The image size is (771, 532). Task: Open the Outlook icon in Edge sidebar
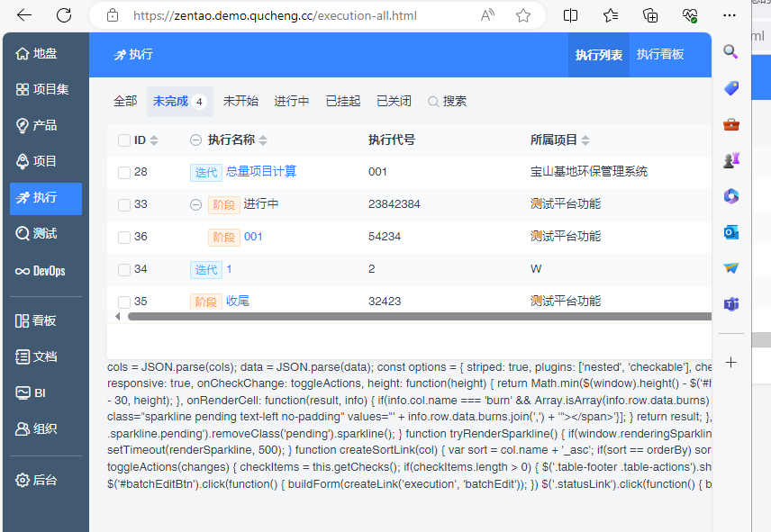[731, 232]
